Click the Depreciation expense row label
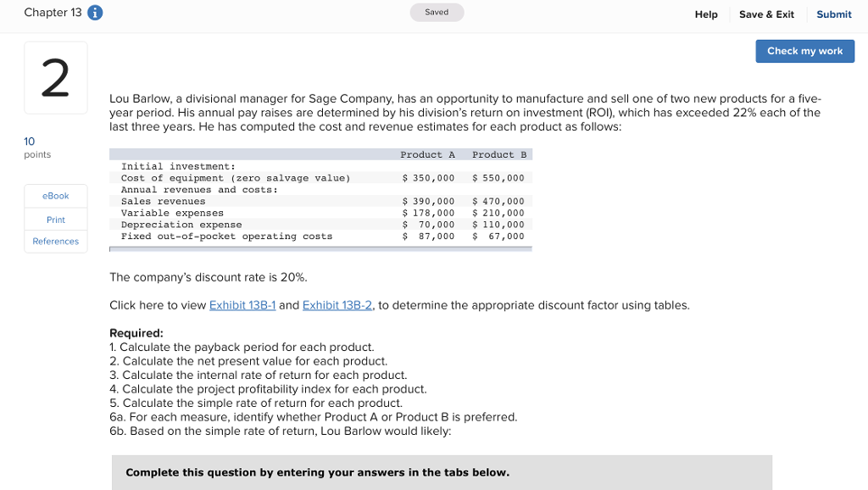Viewport: 868px width, 490px height. [181, 225]
